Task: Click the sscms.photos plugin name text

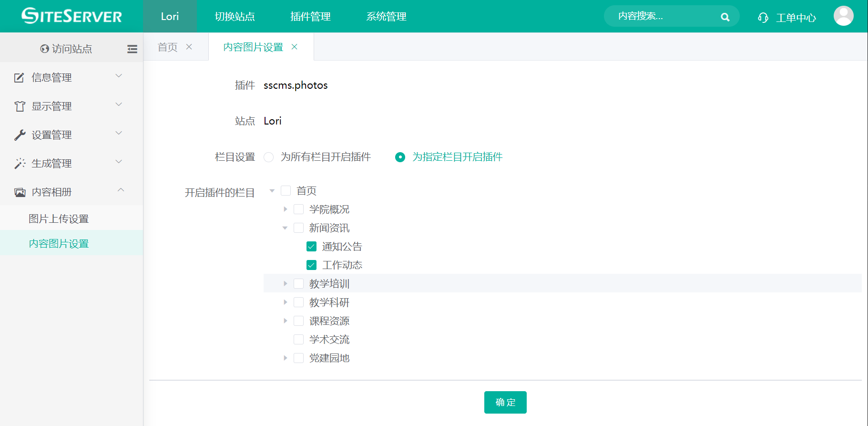Action: point(296,85)
